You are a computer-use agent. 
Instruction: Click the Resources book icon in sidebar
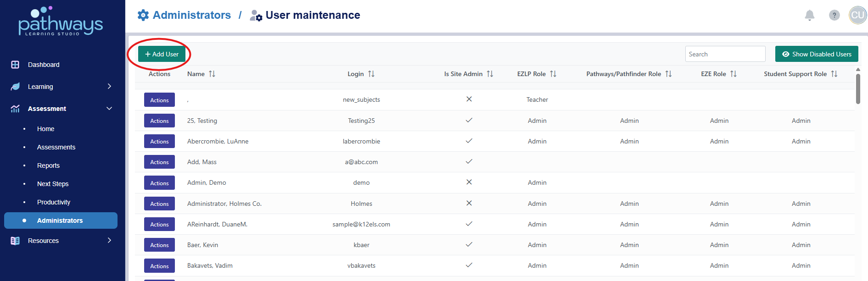click(15, 241)
